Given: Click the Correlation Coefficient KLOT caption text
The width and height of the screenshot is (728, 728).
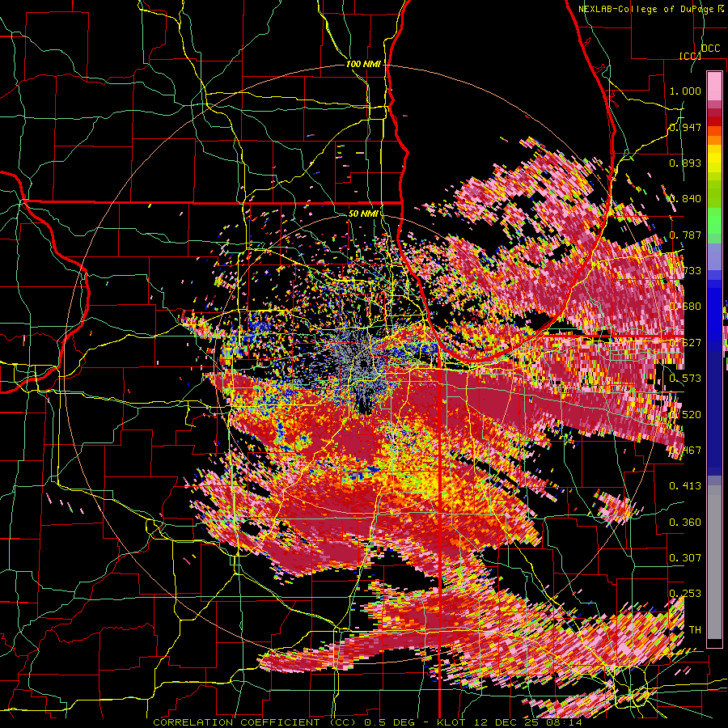Looking at the screenshot, I should (x=367, y=722).
